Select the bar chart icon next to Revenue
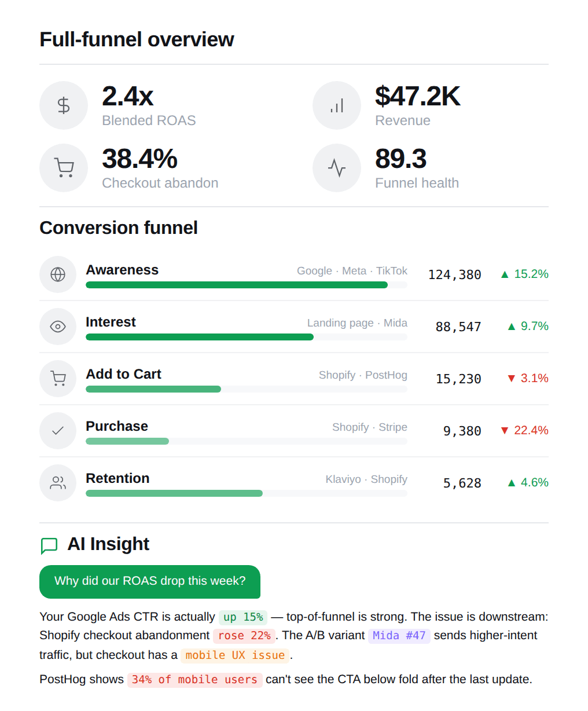 pyautogui.click(x=337, y=105)
